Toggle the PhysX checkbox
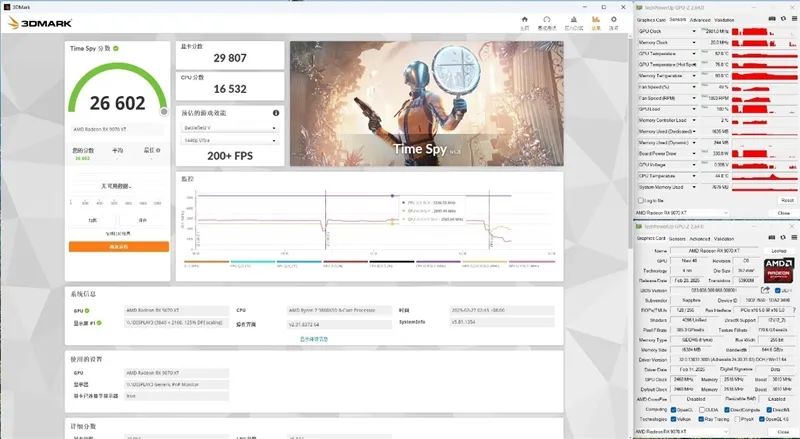Viewport: 800px width, 439px height. tap(737, 419)
